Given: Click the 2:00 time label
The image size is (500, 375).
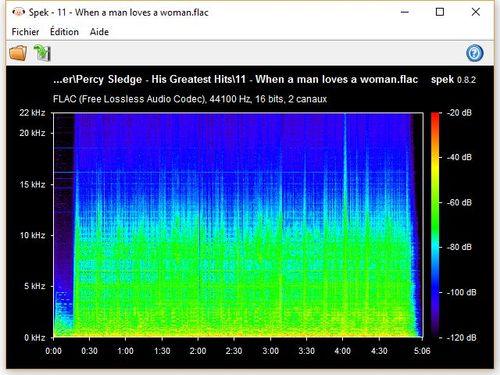Looking at the screenshot, I should (x=198, y=351).
